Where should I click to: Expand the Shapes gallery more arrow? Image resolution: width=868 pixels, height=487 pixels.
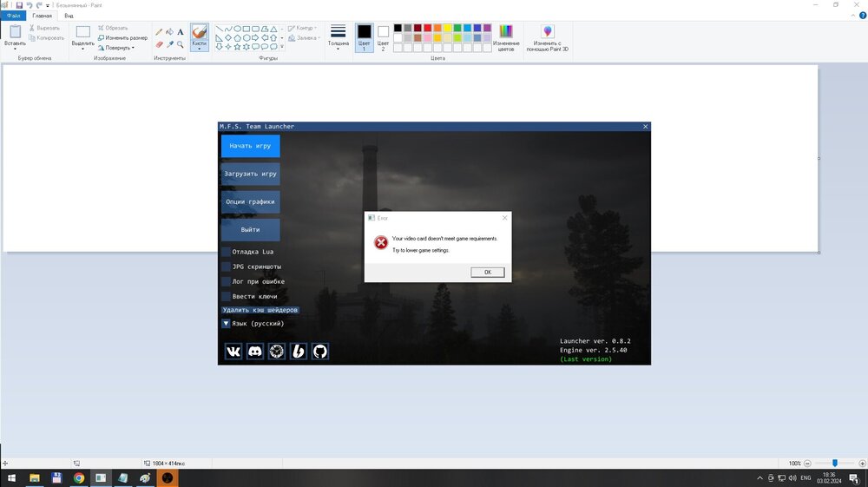click(x=282, y=47)
